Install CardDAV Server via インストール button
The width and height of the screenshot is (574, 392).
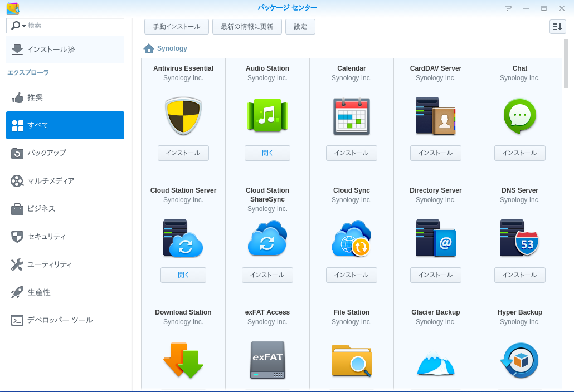pyautogui.click(x=436, y=153)
